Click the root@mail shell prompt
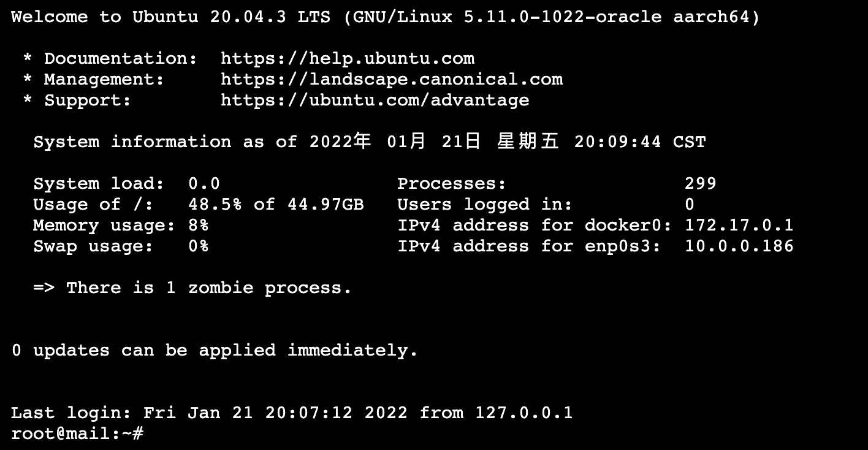868x450 pixels. (77, 433)
